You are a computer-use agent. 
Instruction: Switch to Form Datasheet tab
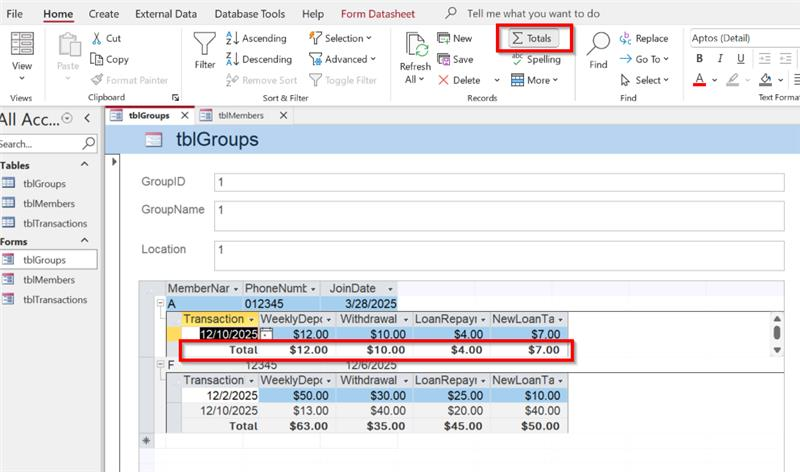[378, 14]
